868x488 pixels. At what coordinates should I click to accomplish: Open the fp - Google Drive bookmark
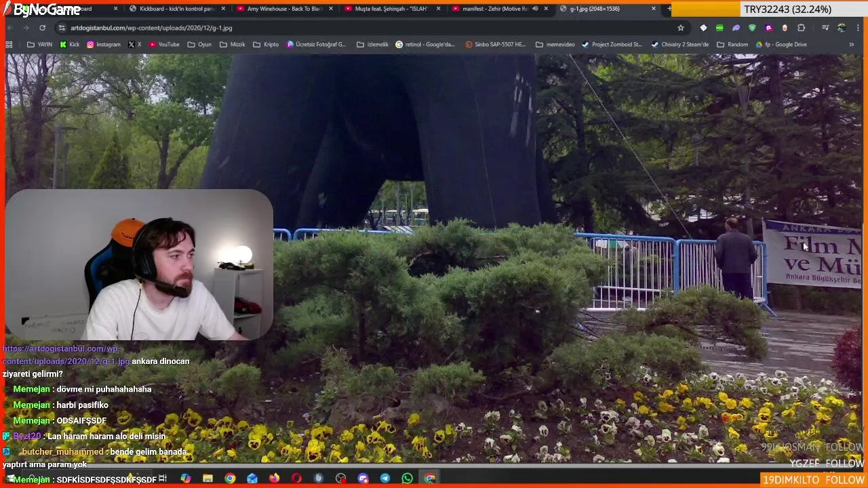[781, 45]
